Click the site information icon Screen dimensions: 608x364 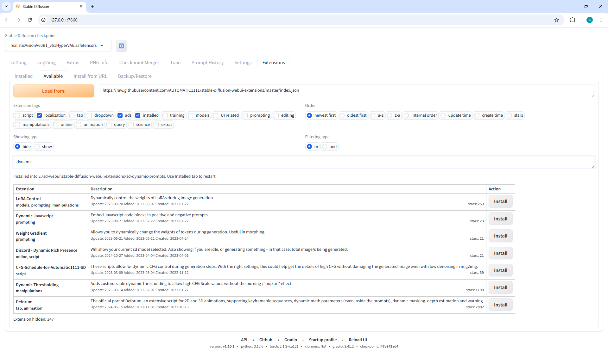pyautogui.click(x=44, y=20)
